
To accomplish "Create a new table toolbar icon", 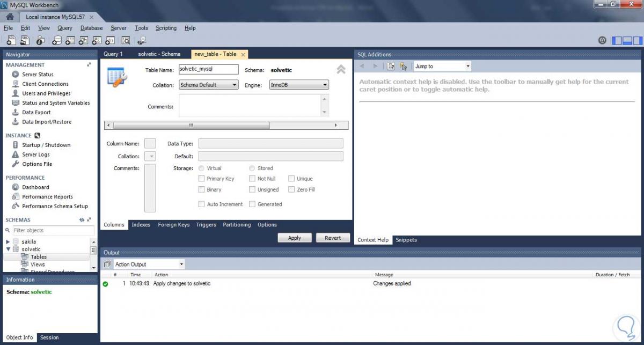I will [70, 40].
